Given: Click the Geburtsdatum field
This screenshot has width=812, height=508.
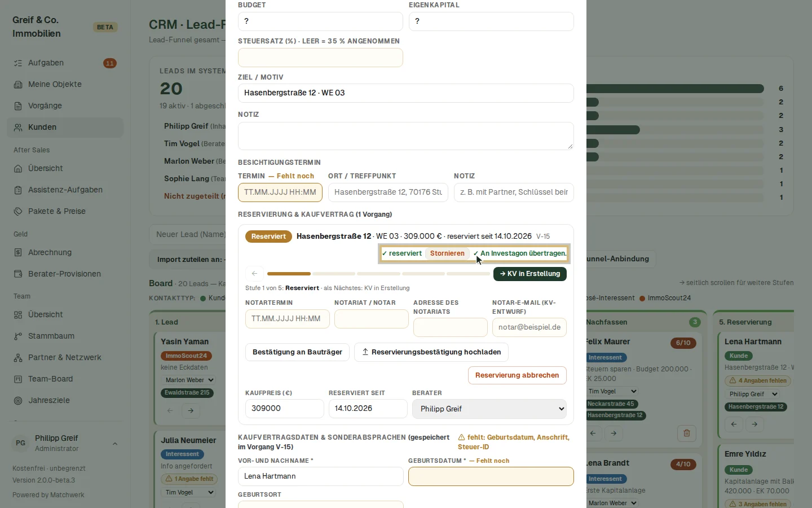Looking at the screenshot, I should pos(491,476).
